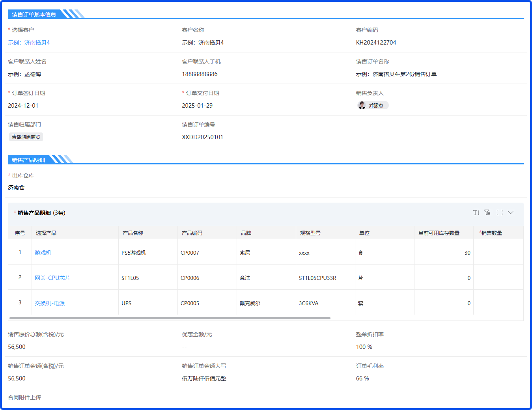Open the customer link 示例：济南搭贝4
The height and width of the screenshot is (410, 532).
tap(29, 43)
